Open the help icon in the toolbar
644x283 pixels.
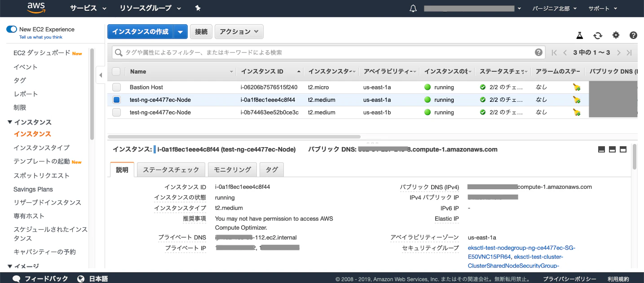click(x=633, y=35)
